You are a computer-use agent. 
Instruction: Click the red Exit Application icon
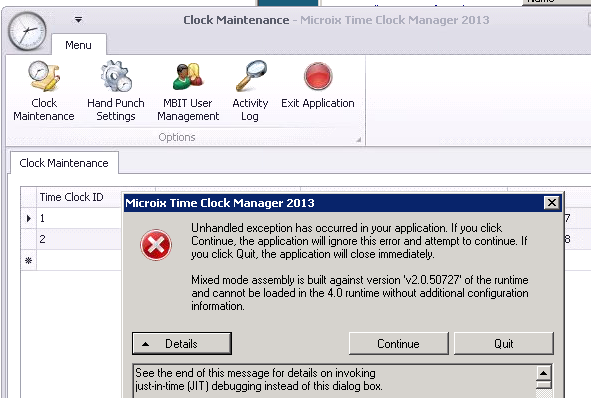318,77
